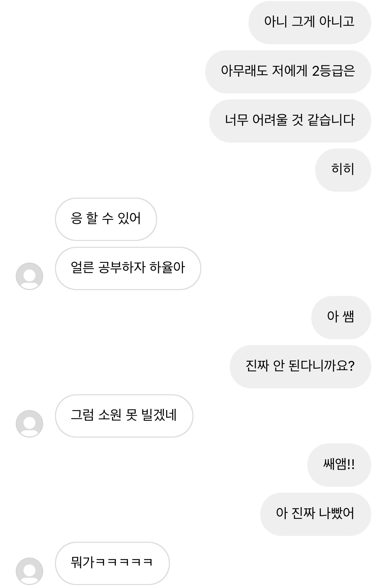Image resolution: width=383 pixels, height=588 pixels.
Task: Select the "히히" message bubble
Action: point(343,170)
